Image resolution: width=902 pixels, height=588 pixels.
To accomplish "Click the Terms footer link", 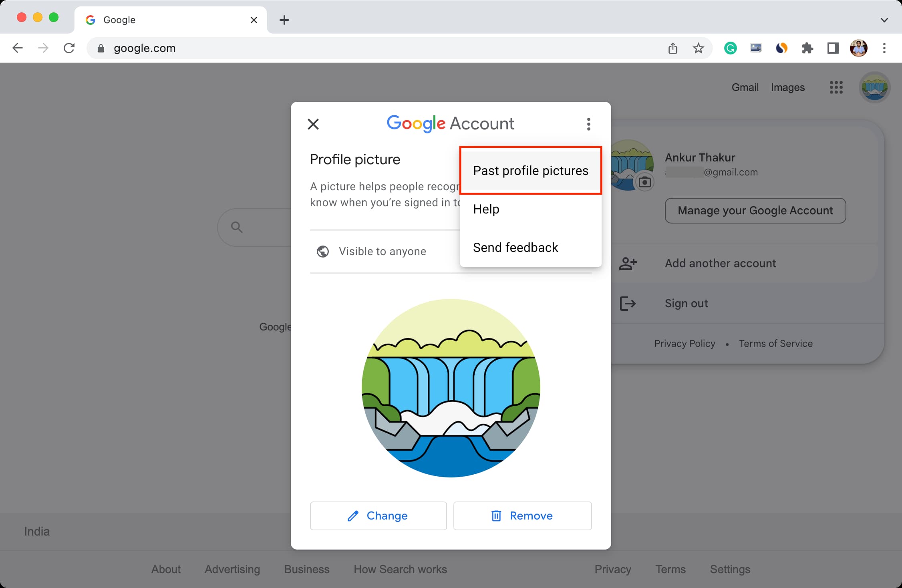I will tap(670, 570).
